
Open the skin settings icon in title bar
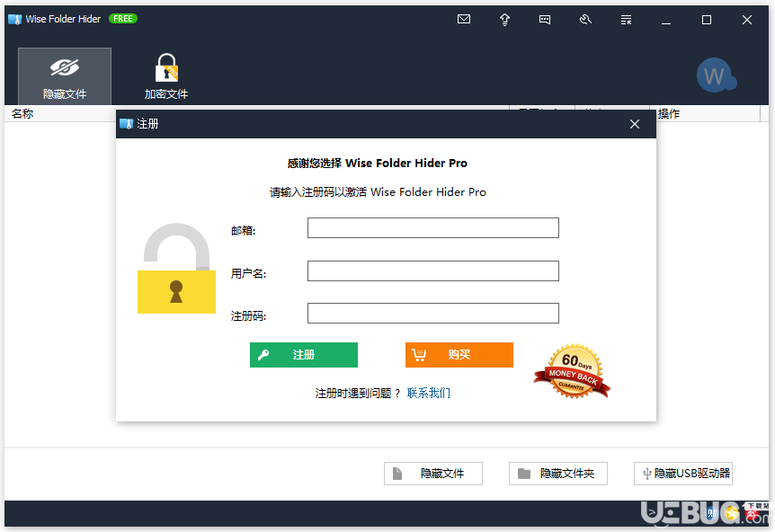[x=585, y=19]
